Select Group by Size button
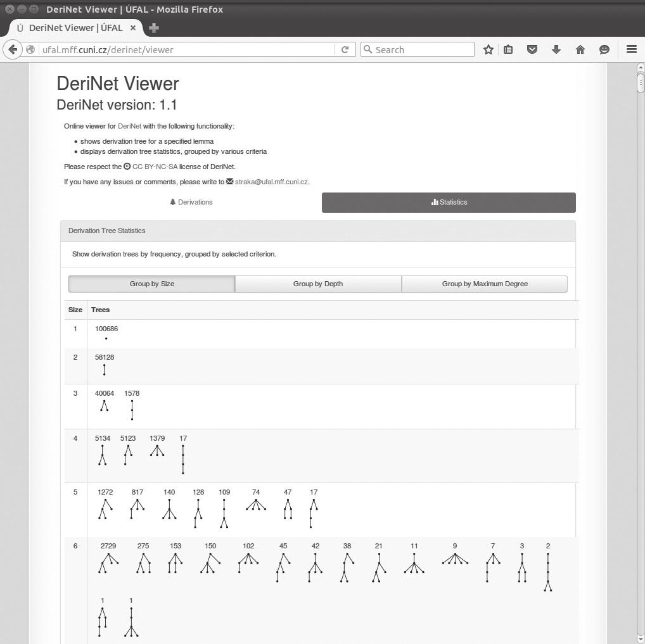This screenshot has width=645, height=644. coord(152,284)
